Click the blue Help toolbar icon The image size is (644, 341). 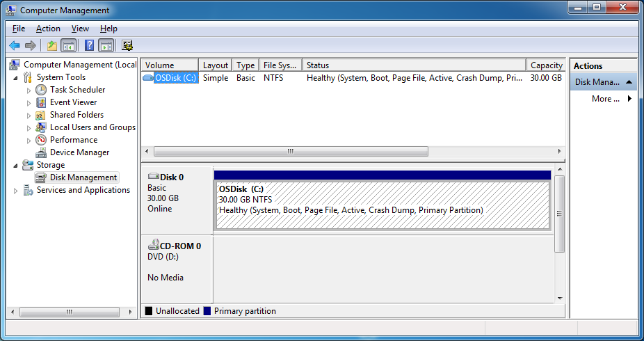89,46
